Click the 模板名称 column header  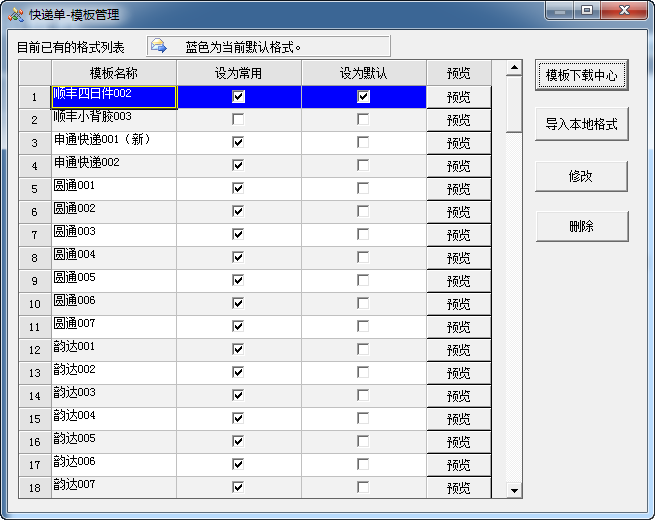click(x=114, y=73)
